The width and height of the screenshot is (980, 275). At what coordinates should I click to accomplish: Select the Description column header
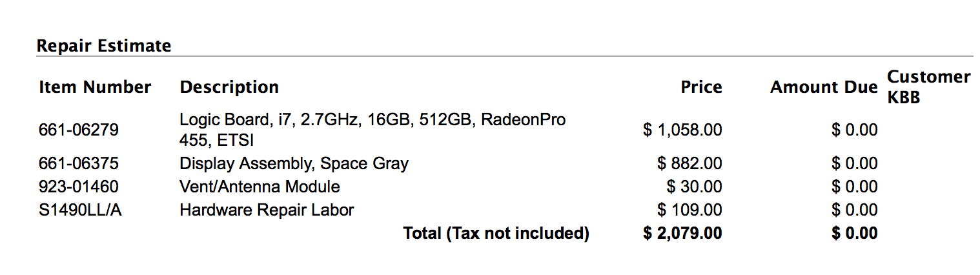click(x=229, y=87)
